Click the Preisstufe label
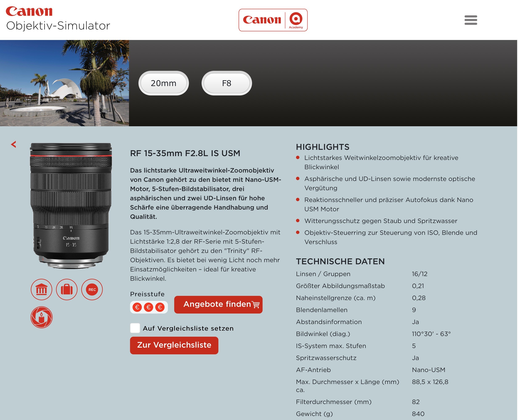 147,294
